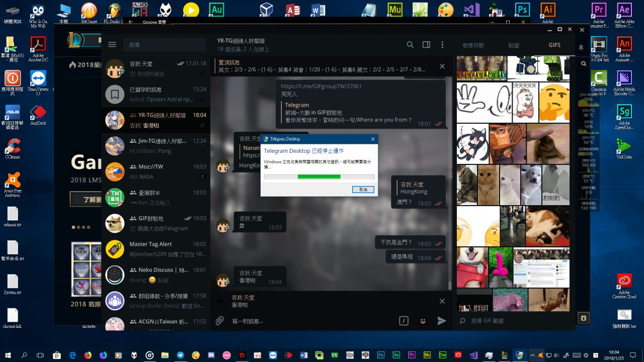The height and width of the screenshot is (362, 644).
Task: Open the three-dot chat options menu
Action: [x=442, y=45]
